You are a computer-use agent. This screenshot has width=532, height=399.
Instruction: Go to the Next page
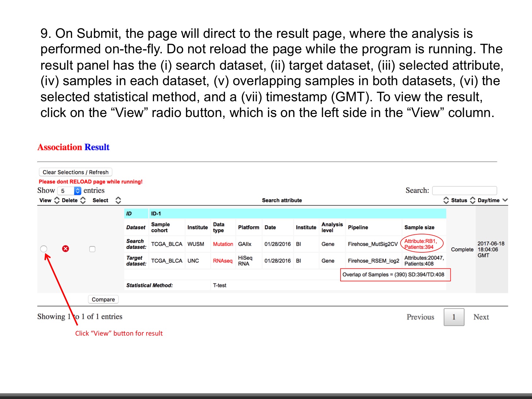tap(481, 317)
